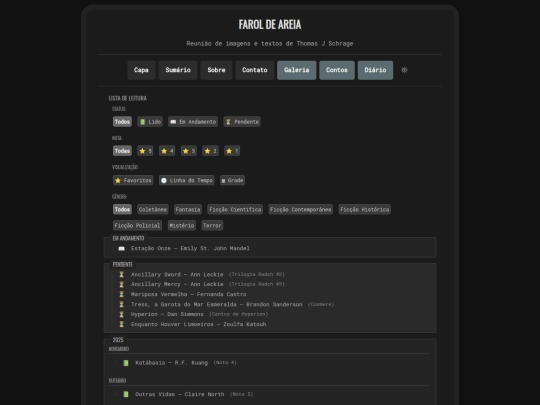Screen dimensions: 540x405
Task: Filter by Lido status
Action: (150, 122)
